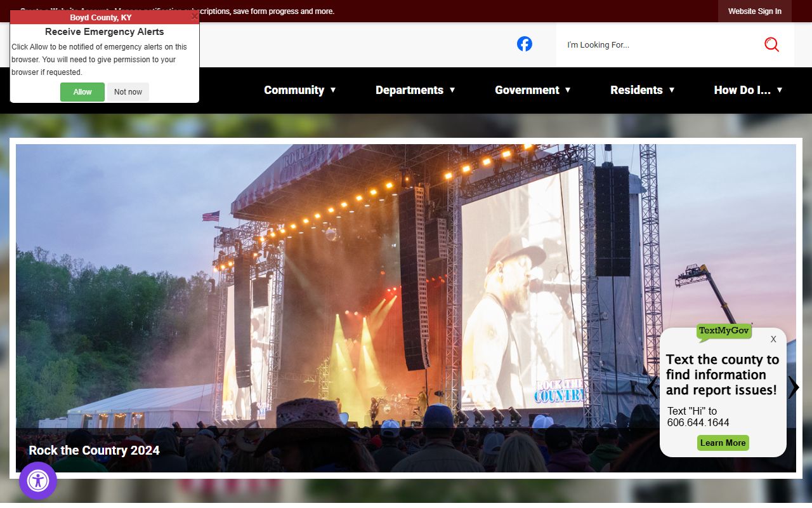Expand the Departments dropdown arrow
The width and height of the screenshot is (812, 508).
tap(452, 90)
